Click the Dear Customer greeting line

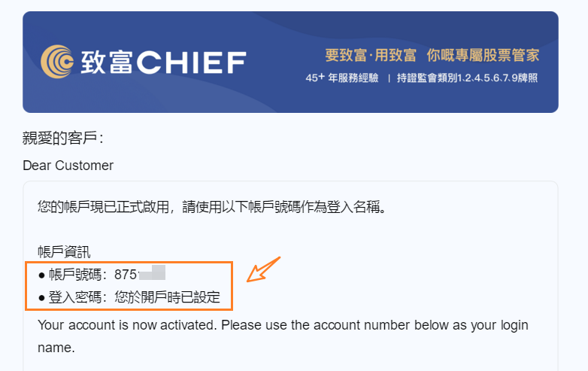click(68, 165)
